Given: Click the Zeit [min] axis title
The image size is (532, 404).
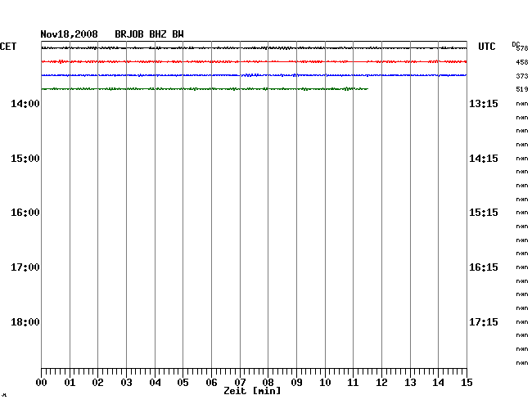Looking at the screenshot, I should [252, 391].
